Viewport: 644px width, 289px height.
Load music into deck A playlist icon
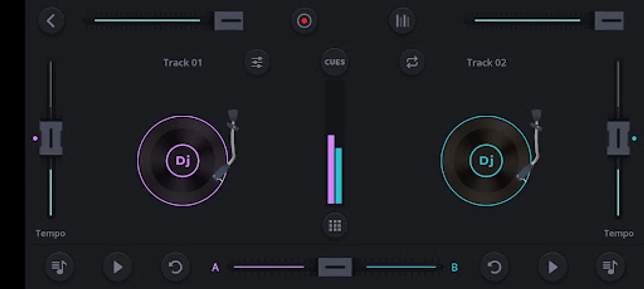tap(59, 267)
